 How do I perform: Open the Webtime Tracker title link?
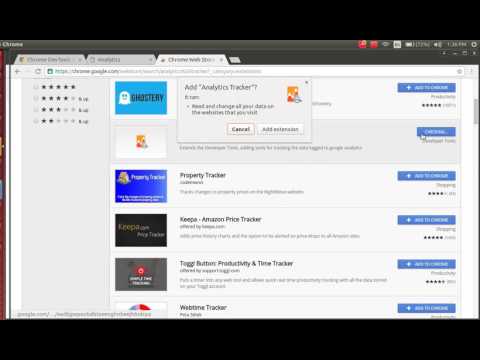pos(203,307)
